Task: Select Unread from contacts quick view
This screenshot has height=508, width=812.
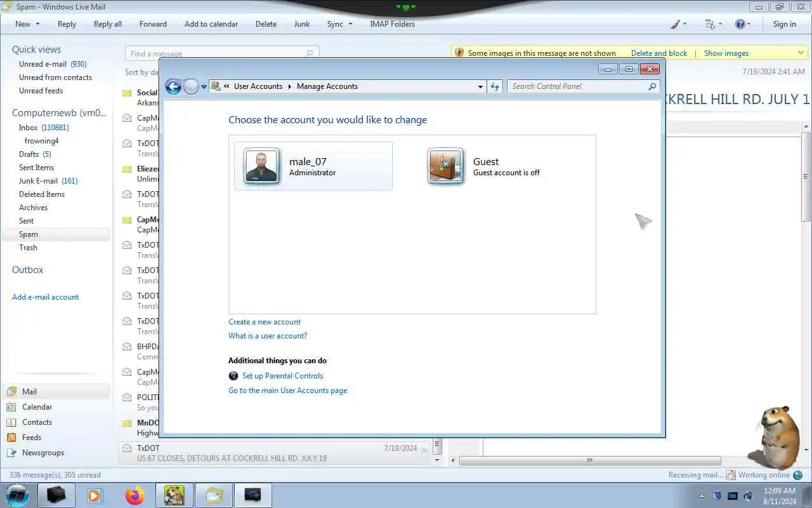Action: coord(55,77)
